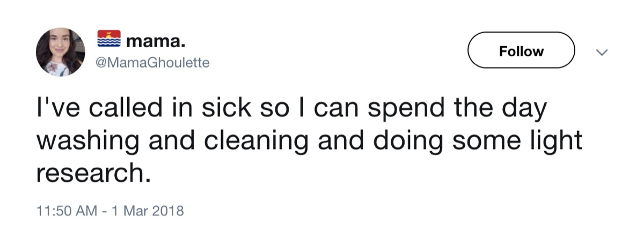Viewport: 644px width, 232px height.
Task: Expand the tweet options chevron
Action: (602, 52)
